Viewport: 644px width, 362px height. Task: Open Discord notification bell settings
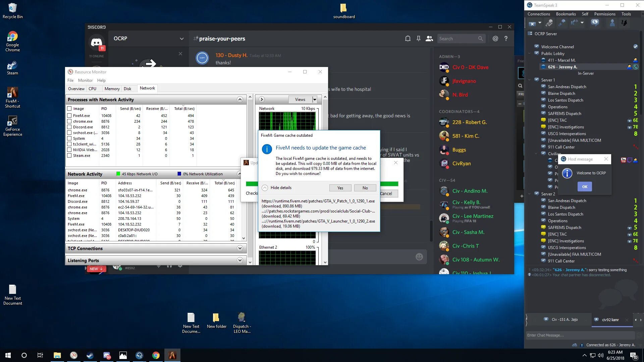[x=408, y=39]
